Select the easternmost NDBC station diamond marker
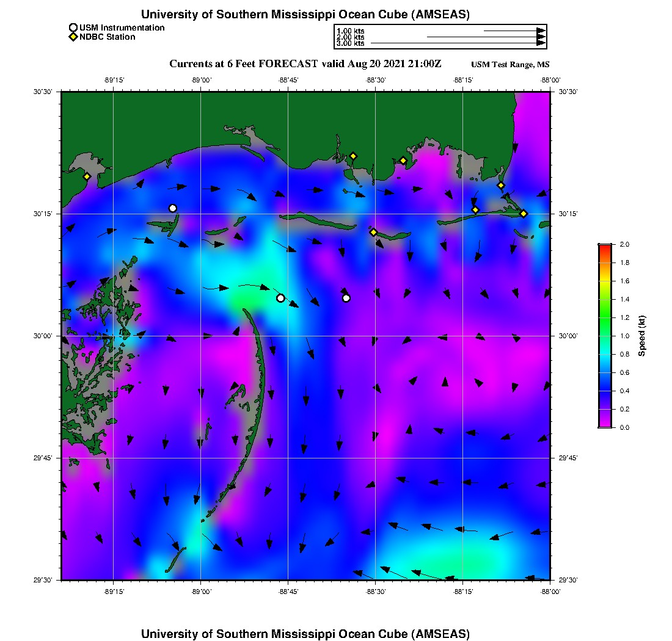672x641 pixels. point(524,213)
